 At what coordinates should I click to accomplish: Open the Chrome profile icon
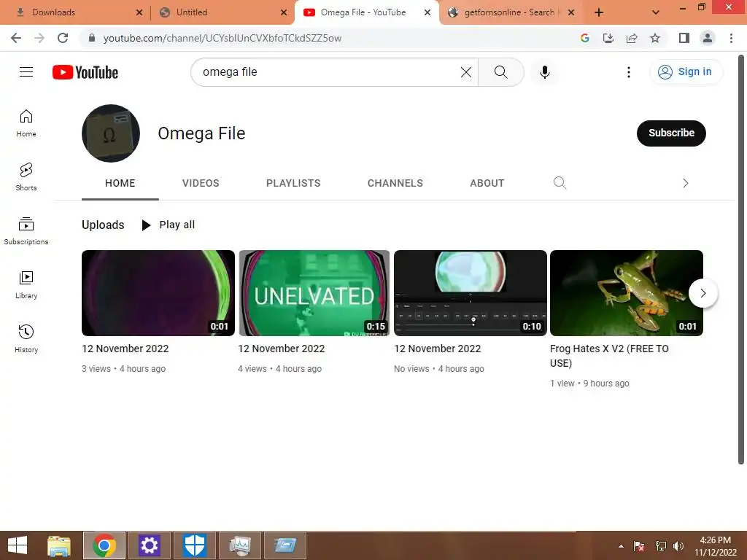click(x=708, y=38)
